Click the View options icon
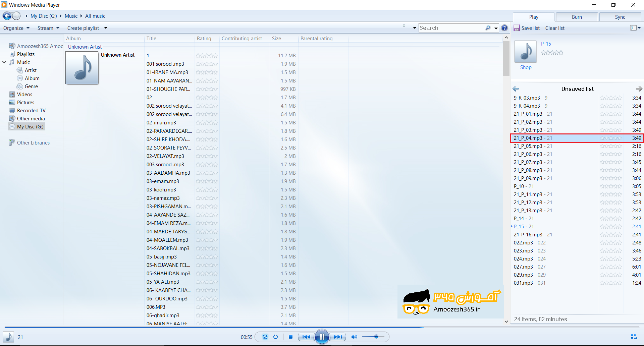This screenshot has width=644, height=346. (x=406, y=28)
